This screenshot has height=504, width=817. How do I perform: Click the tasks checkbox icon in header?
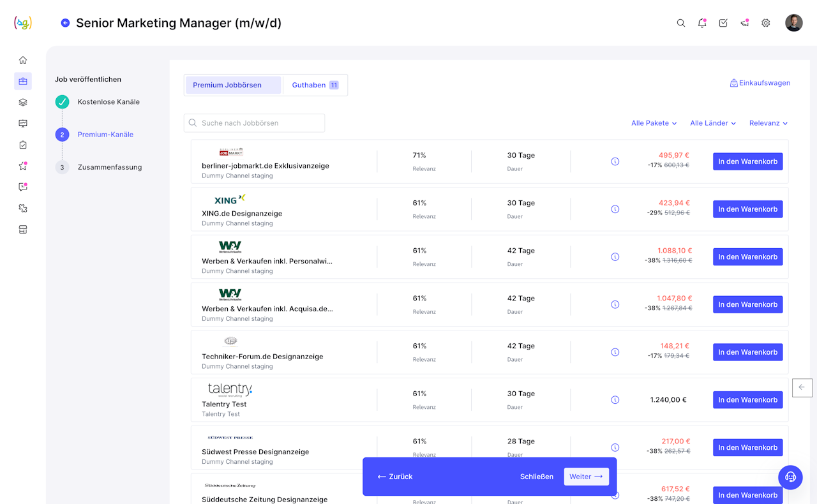click(x=723, y=23)
